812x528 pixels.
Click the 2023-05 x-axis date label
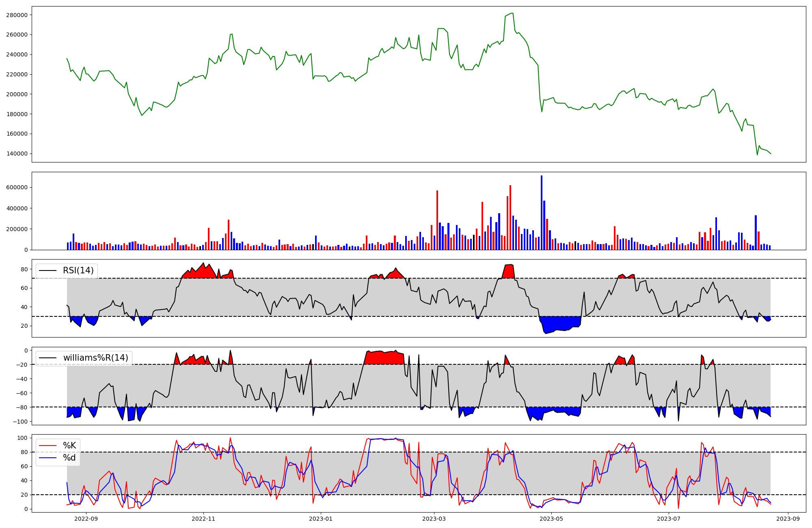[551, 519]
